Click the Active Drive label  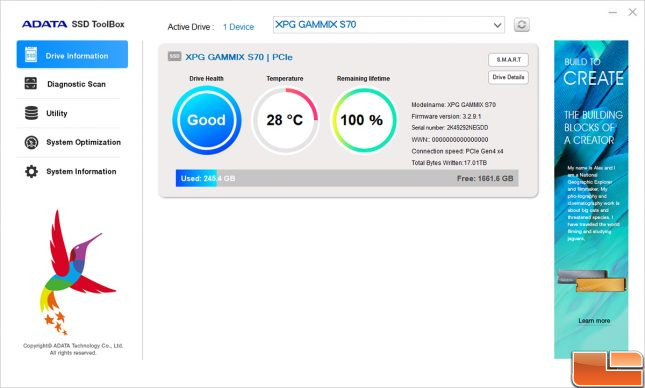[x=191, y=27]
